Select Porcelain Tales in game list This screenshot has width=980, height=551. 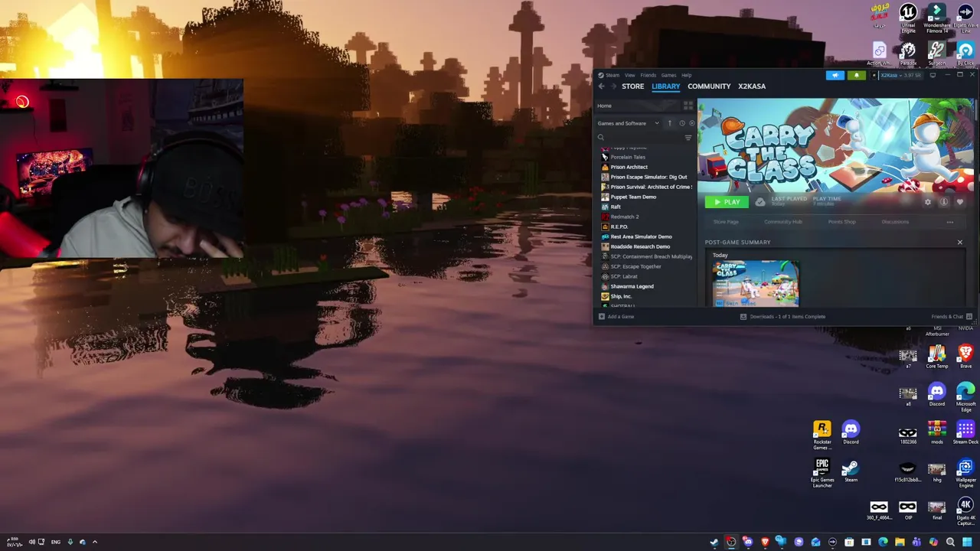coord(628,157)
